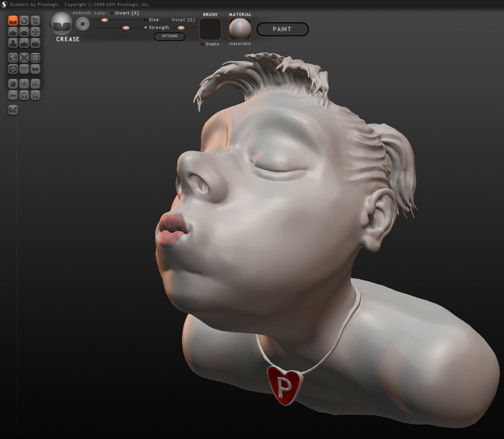This screenshot has height=439, width=504.
Task: Toggle Wireframe display icon
Action: click(24, 69)
